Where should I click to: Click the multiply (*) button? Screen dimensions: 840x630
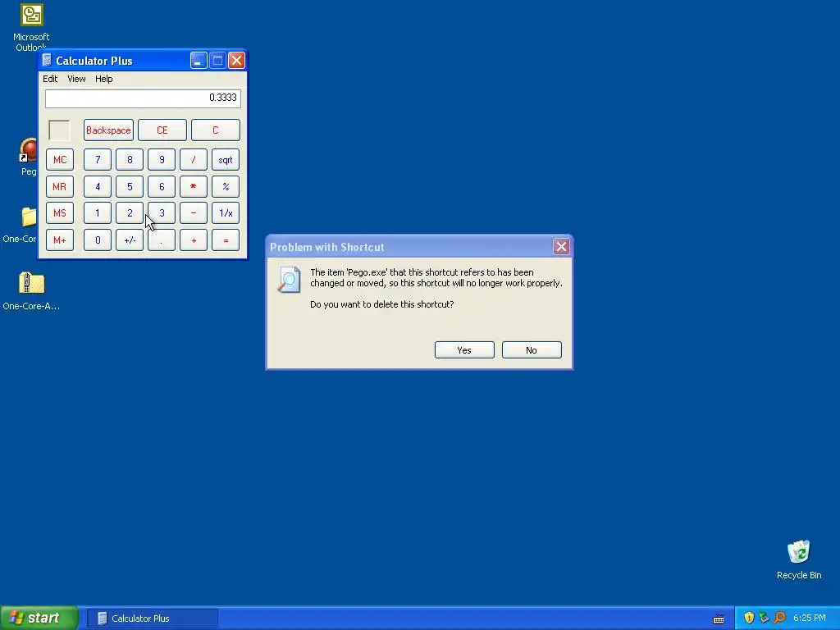click(x=194, y=186)
